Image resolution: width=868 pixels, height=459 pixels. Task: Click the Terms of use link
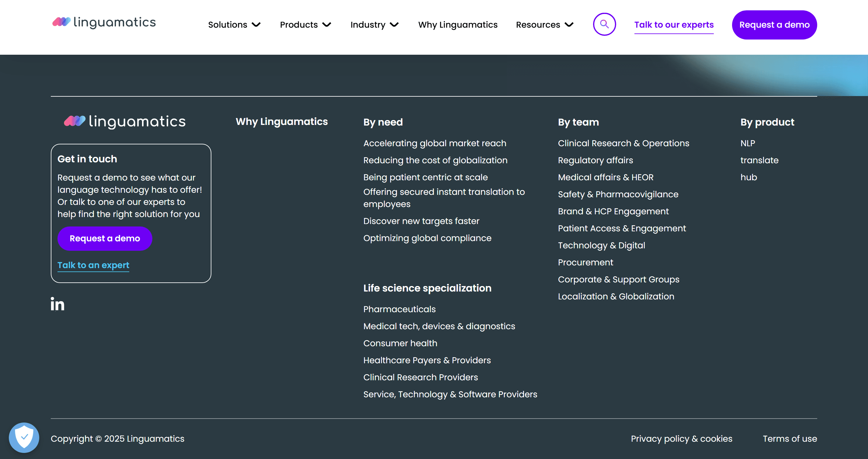point(790,438)
